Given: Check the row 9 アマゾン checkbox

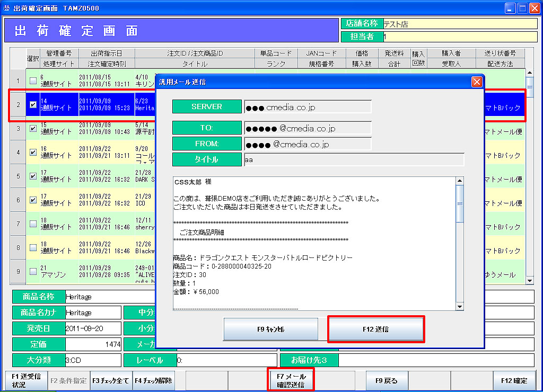Looking at the screenshot, I should tap(33, 271).
